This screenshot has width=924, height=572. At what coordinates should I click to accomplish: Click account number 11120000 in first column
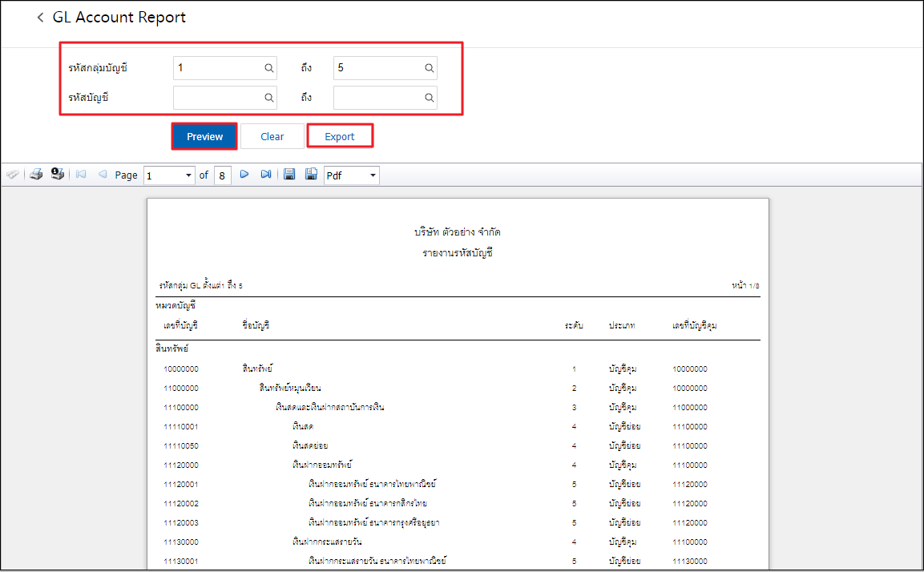pyautogui.click(x=181, y=465)
